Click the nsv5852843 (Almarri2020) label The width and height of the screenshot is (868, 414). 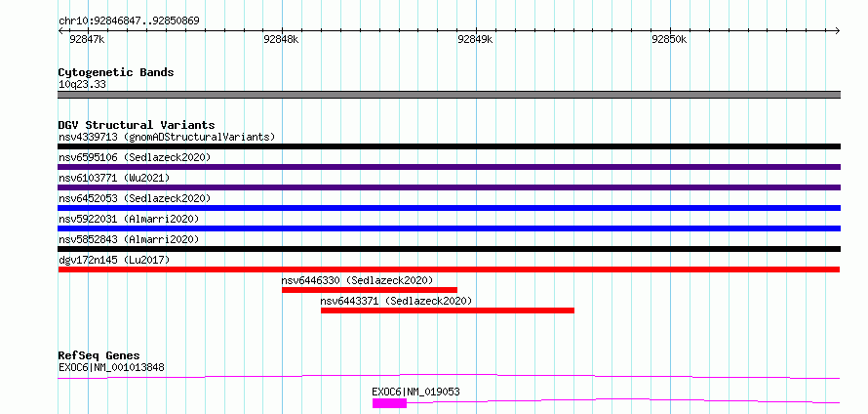[x=129, y=239]
